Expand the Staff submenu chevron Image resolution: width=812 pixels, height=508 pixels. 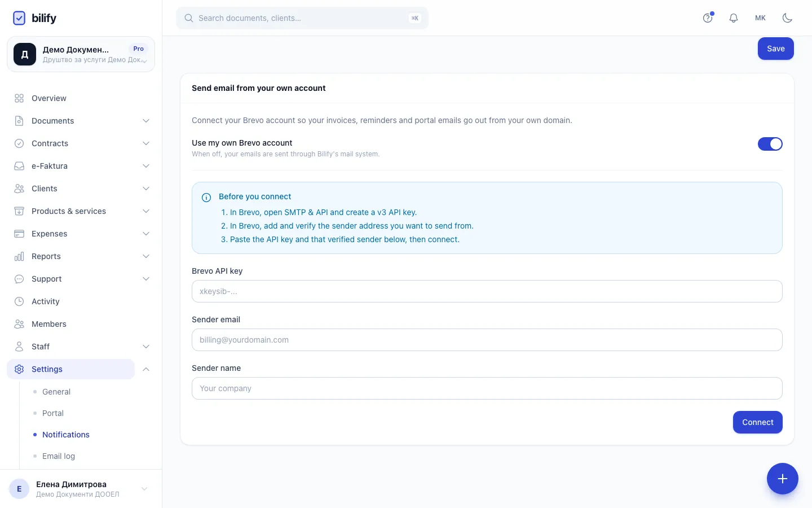tap(146, 347)
